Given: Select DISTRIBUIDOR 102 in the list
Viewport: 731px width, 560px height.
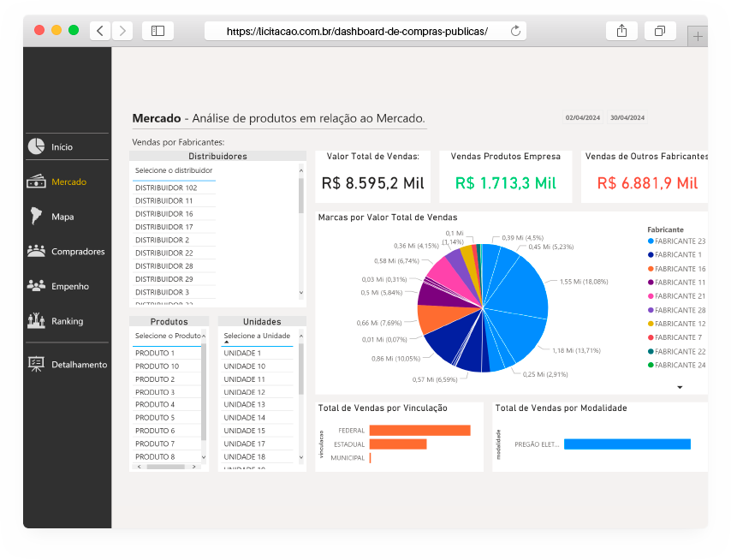Looking at the screenshot, I should click(x=166, y=188).
